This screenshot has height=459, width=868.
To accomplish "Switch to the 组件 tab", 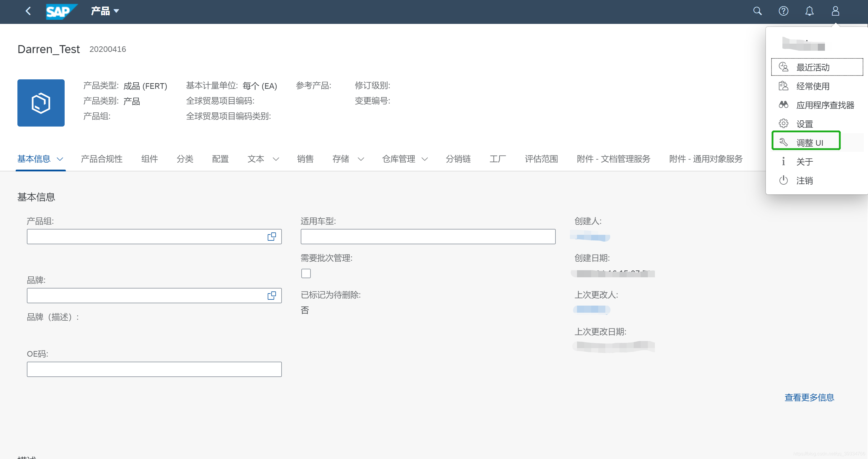I will tap(149, 159).
